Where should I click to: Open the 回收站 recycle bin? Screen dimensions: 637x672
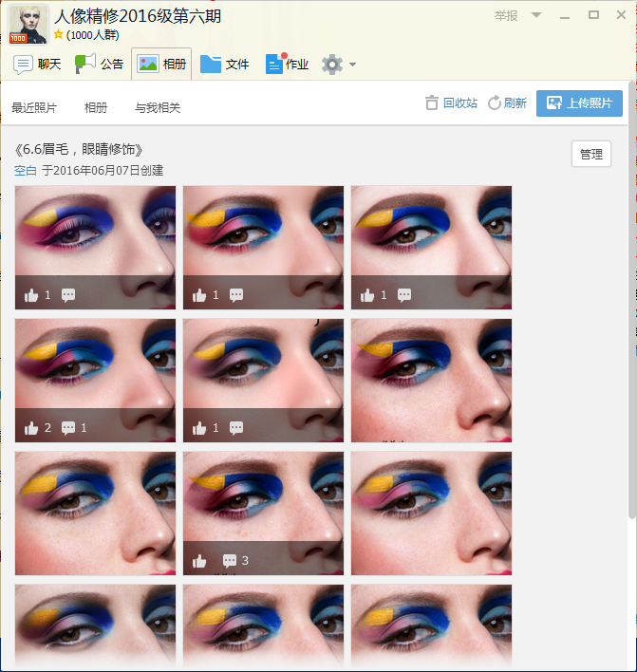(451, 103)
